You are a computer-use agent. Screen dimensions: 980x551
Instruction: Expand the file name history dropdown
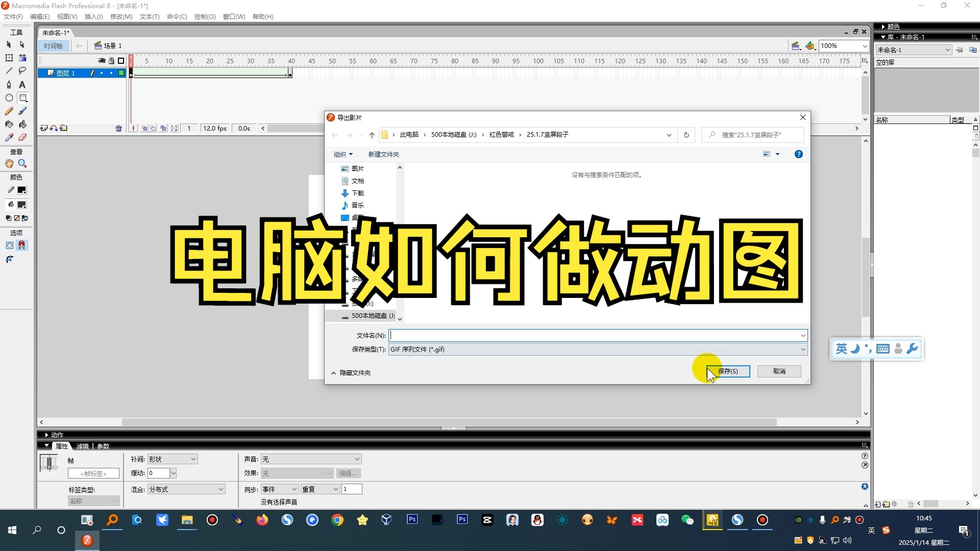point(803,336)
